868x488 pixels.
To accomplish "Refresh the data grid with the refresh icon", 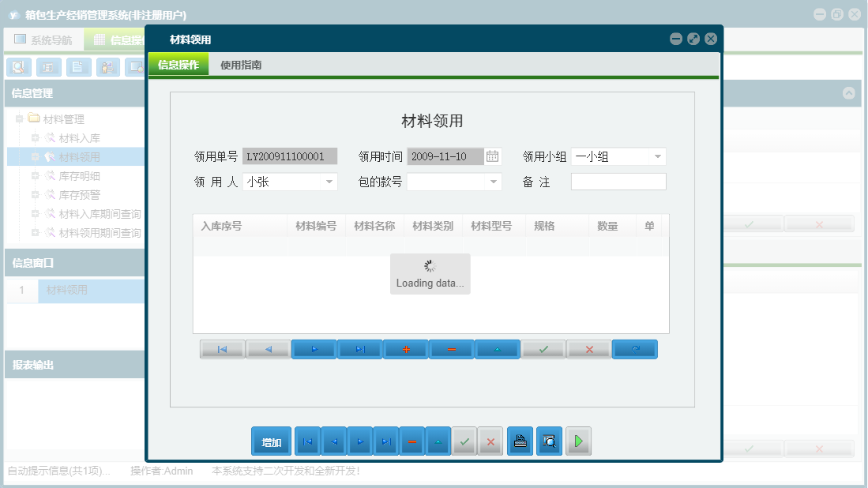I will (x=634, y=348).
